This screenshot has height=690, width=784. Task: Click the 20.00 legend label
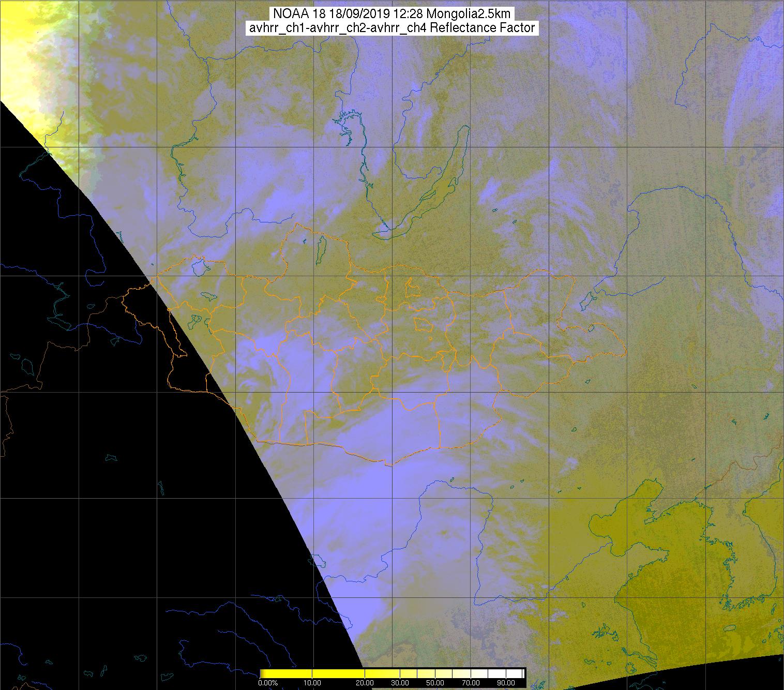point(365,683)
